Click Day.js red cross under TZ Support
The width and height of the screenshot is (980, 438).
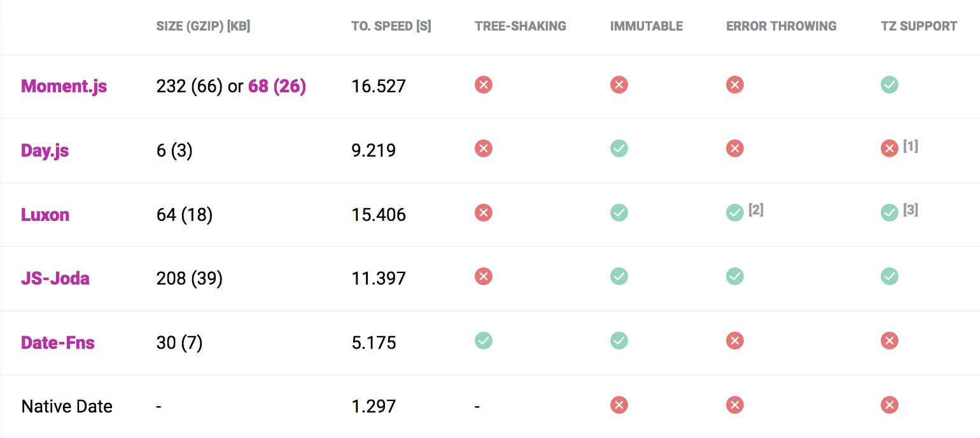[890, 148]
